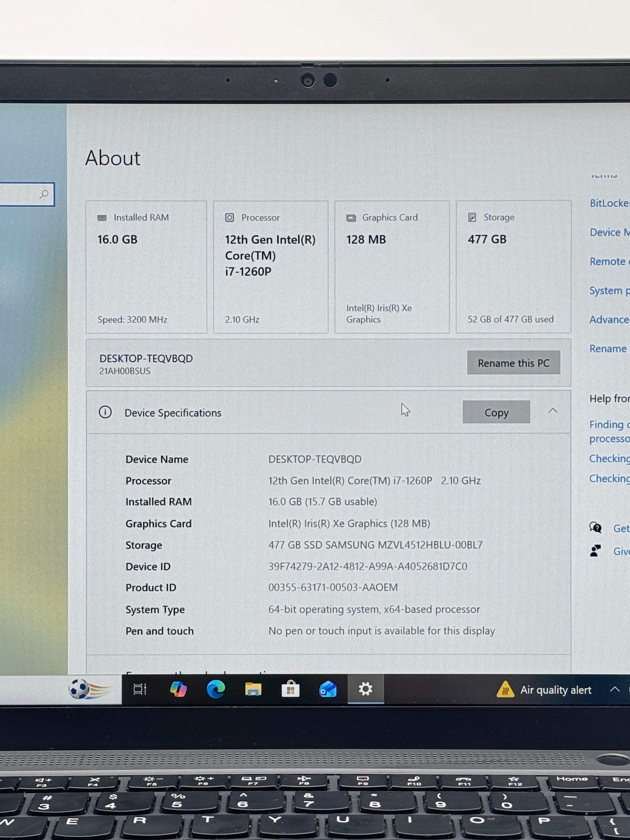Screen dimensions: 630x840
Task: Click the Installed RAM card icon
Action: pos(102,218)
